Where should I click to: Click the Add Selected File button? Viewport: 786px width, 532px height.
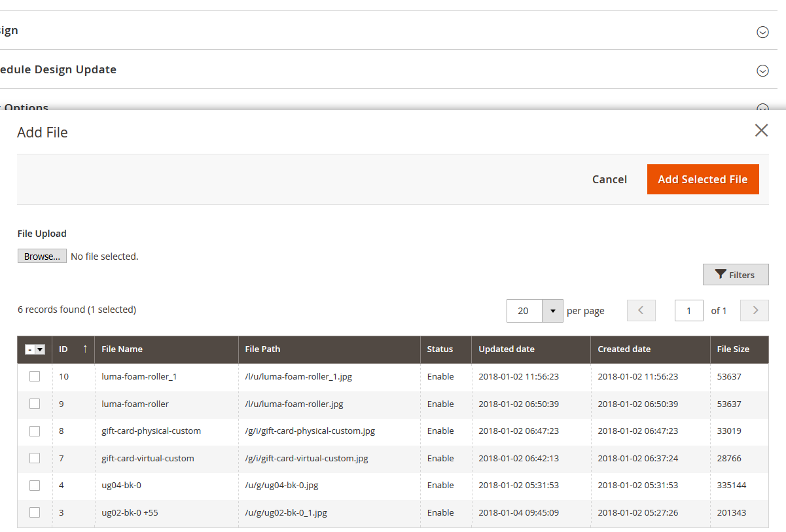702,179
